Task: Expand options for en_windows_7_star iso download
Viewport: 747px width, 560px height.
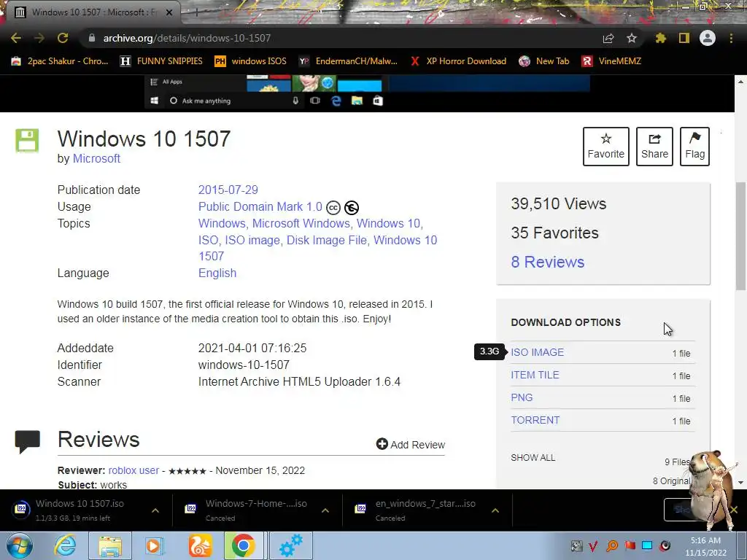Action: (495, 510)
